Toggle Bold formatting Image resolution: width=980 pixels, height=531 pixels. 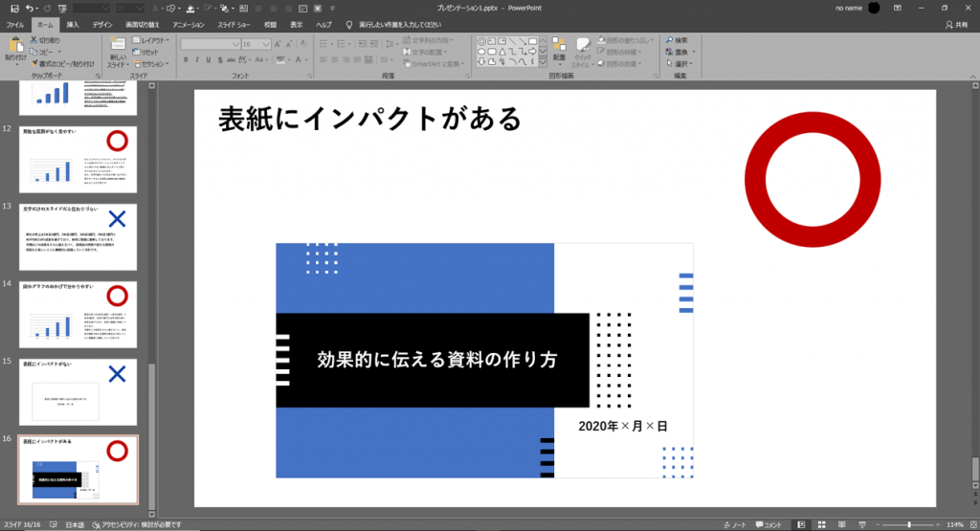pos(186,60)
